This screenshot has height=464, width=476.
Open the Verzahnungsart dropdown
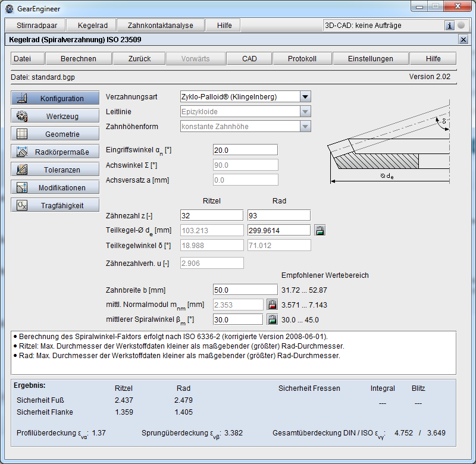(x=305, y=97)
